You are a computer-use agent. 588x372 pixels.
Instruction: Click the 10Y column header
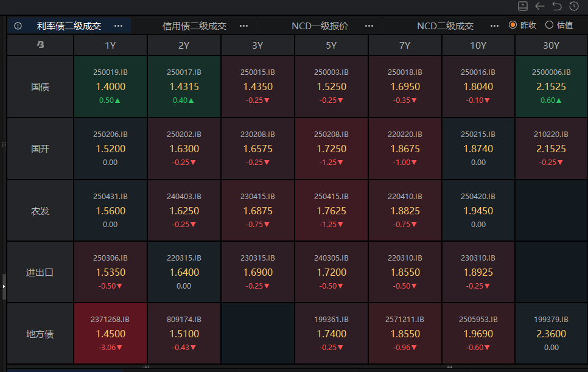click(x=478, y=45)
